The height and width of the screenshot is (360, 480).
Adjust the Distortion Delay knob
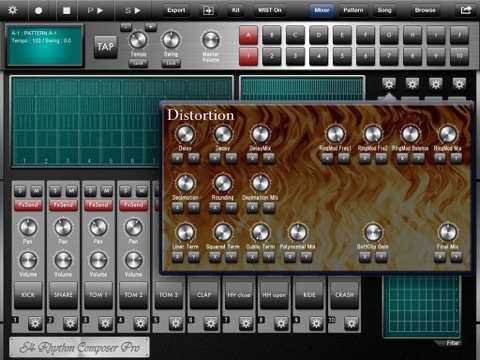(x=185, y=134)
